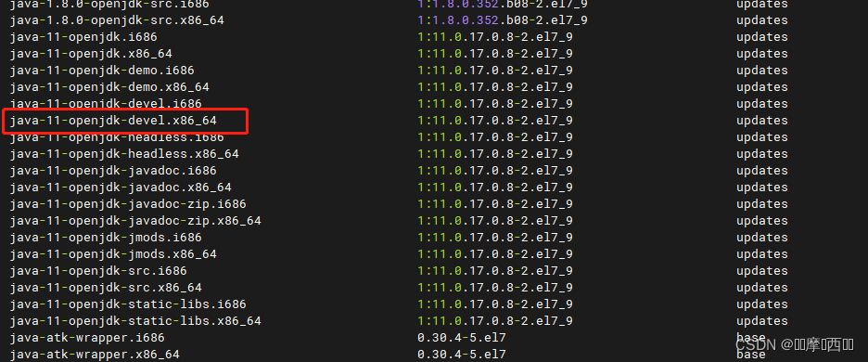Select package java-11-openjdk-javadoc.x86_64

121,187
